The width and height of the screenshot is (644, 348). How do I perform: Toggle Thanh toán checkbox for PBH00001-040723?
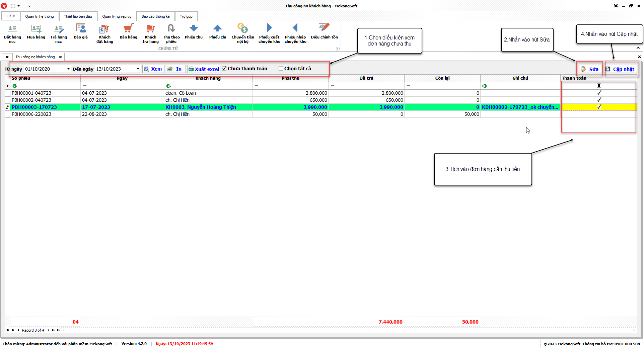[x=599, y=93]
